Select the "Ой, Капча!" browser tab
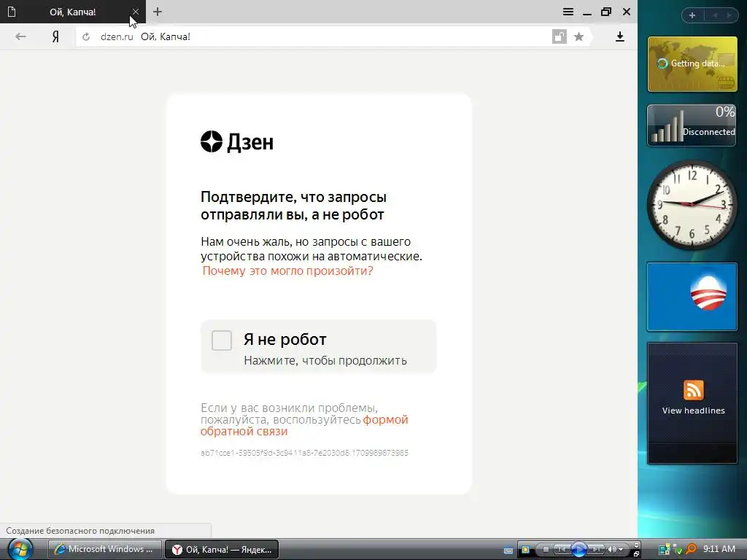 point(72,12)
